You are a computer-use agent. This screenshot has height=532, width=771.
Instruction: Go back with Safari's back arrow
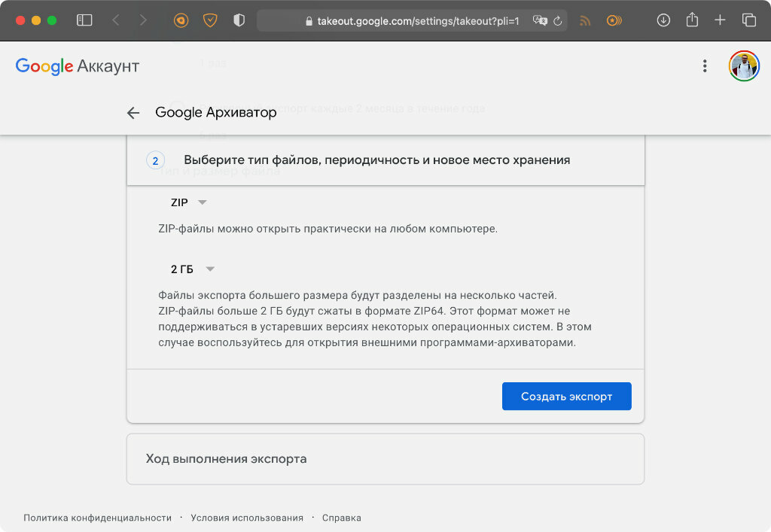115,20
